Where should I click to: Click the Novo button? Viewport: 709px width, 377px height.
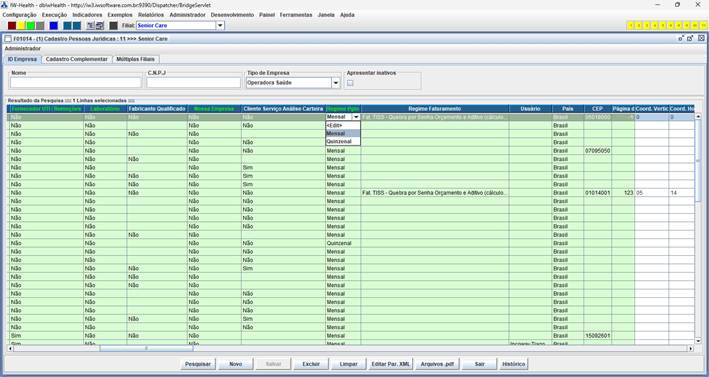236,364
